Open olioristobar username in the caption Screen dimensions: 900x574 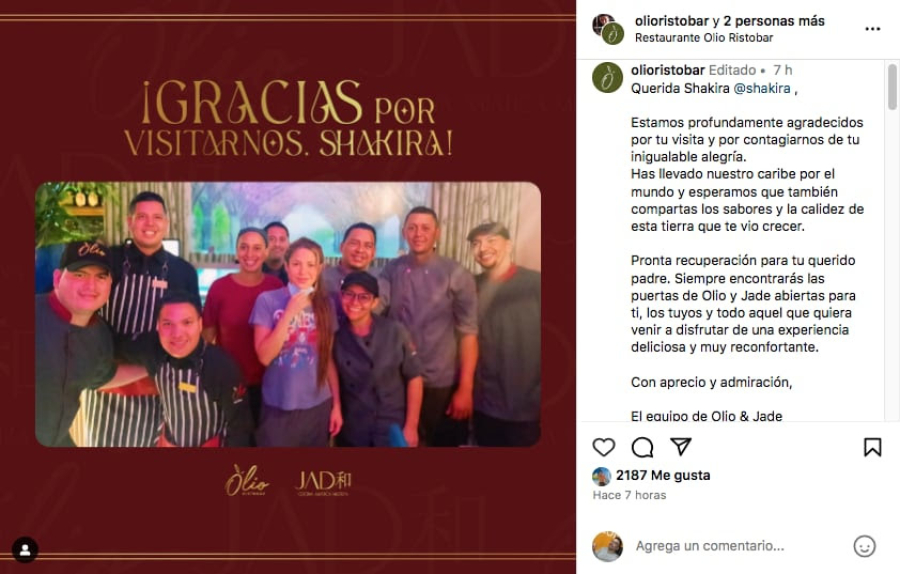point(668,70)
